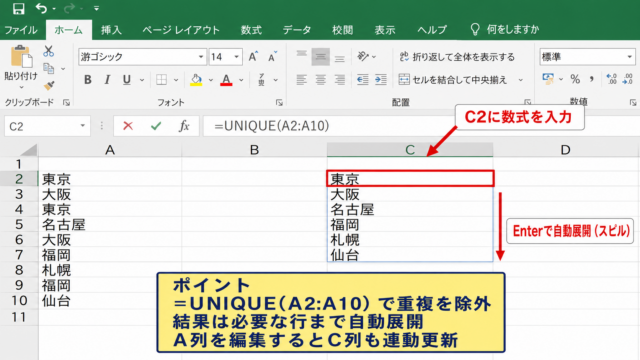
Task: Click the text orientation icon
Action: (x=363, y=56)
